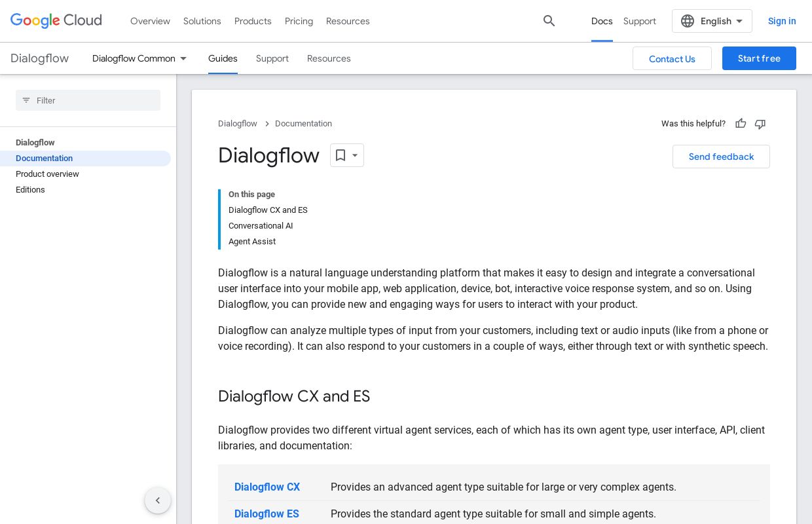Click the 'Dialogflow CX and ES' section heading
This screenshot has width=812, height=524.
pyautogui.click(x=294, y=396)
